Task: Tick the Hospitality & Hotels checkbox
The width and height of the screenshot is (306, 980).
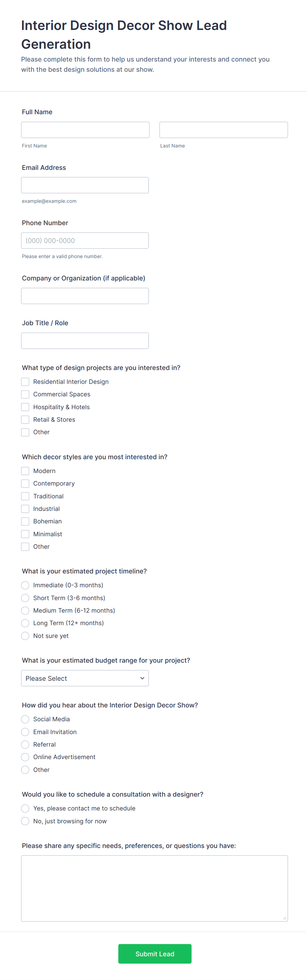Action: point(25,407)
